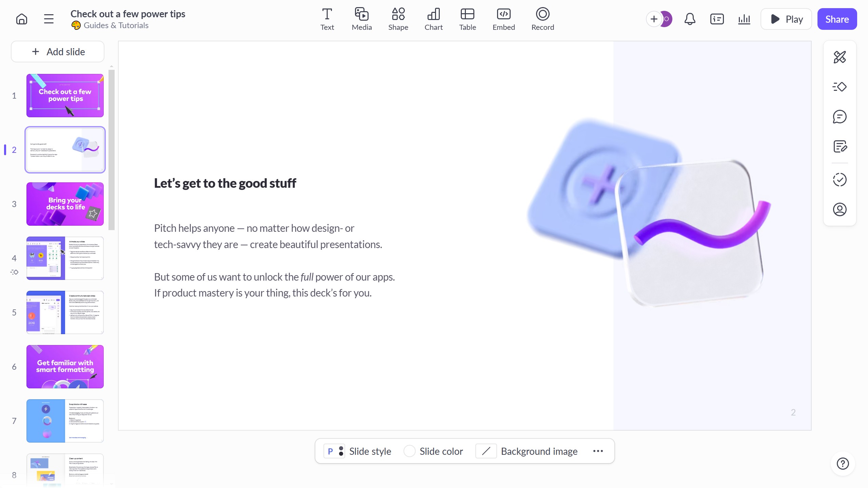Select the paragraph starting 'But some of us'

pyautogui.click(x=274, y=285)
